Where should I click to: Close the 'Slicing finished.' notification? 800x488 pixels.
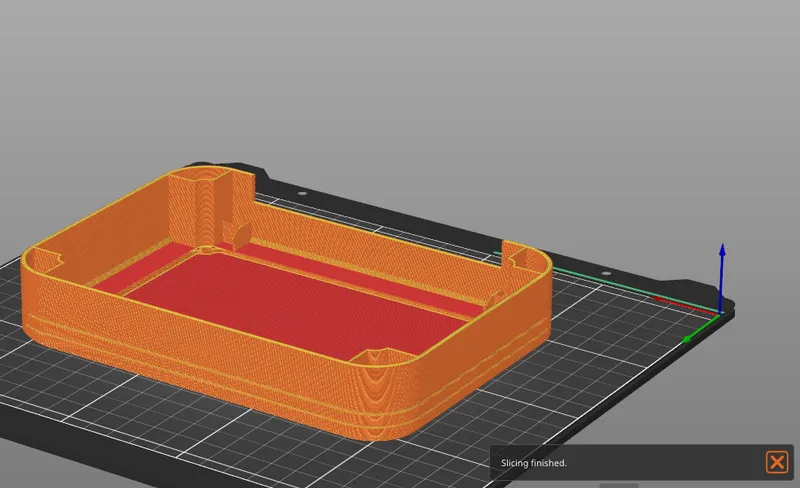[x=777, y=462]
